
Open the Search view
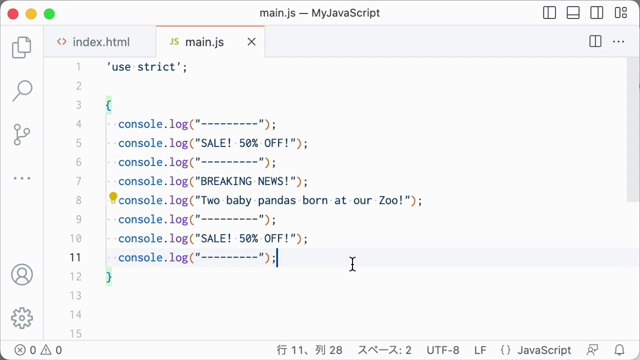tap(22, 91)
